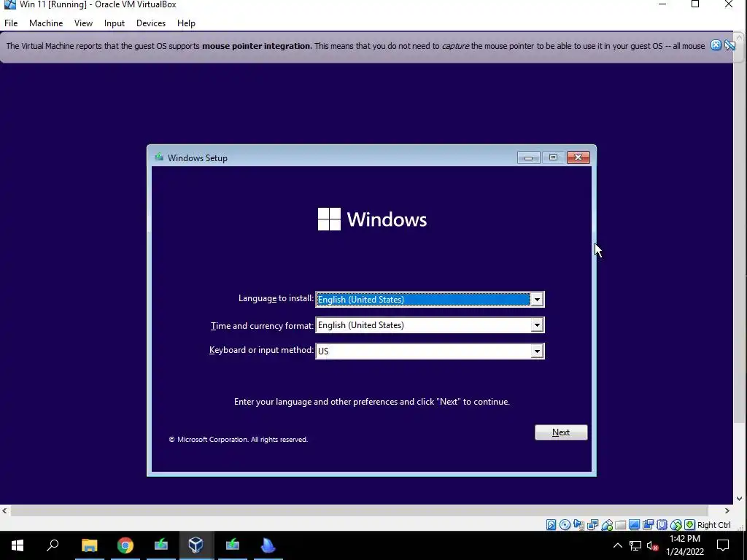Minimize the Windows Setup dialog
Viewport: 747px width, 560px height.
[x=528, y=157]
